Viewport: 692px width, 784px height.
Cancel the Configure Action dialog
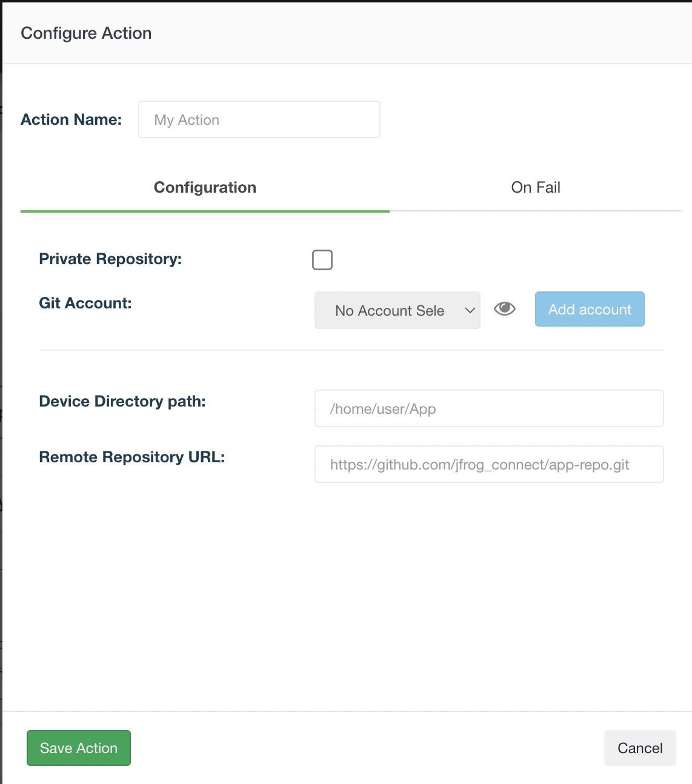pyautogui.click(x=640, y=748)
